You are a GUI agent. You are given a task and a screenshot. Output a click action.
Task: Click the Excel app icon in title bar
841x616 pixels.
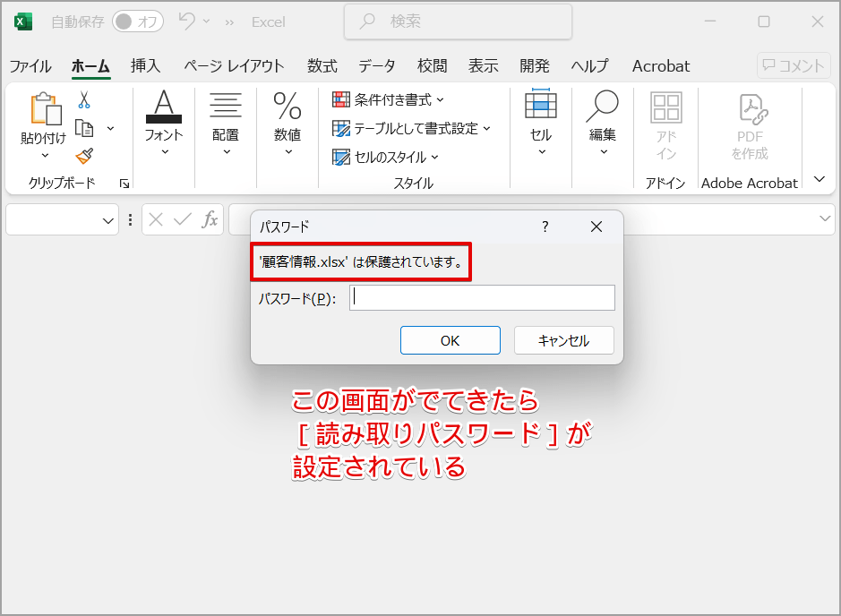23,22
